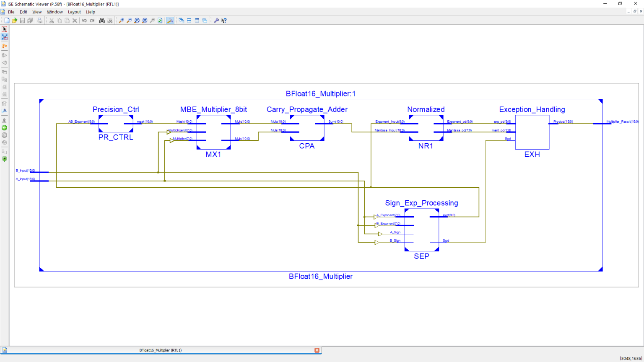
Task: Click the Find binoculars icon
Action: click(102, 21)
